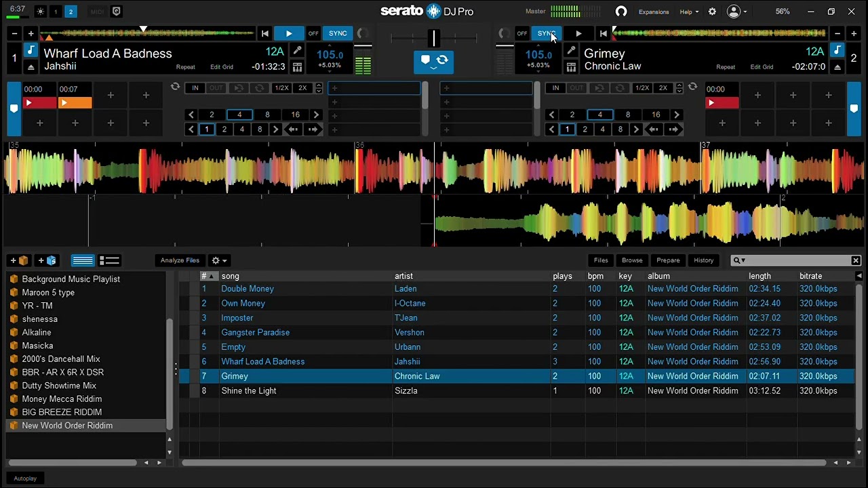The height and width of the screenshot is (488, 868).
Task: Double loop length with 2X on deck 2
Action: 663,88
